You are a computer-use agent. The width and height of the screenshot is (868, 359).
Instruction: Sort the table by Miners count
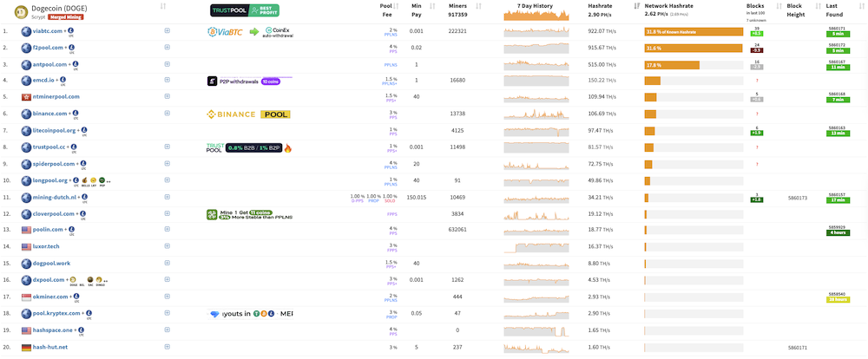point(478,6)
